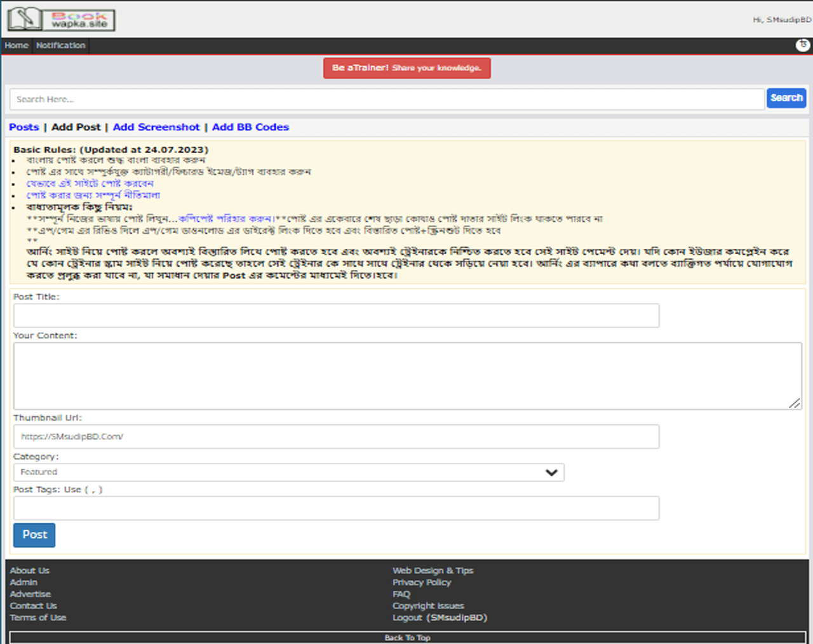This screenshot has height=644, width=813.
Task: Open Add BB Codes link
Action: pyautogui.click(x=250, y=127)
